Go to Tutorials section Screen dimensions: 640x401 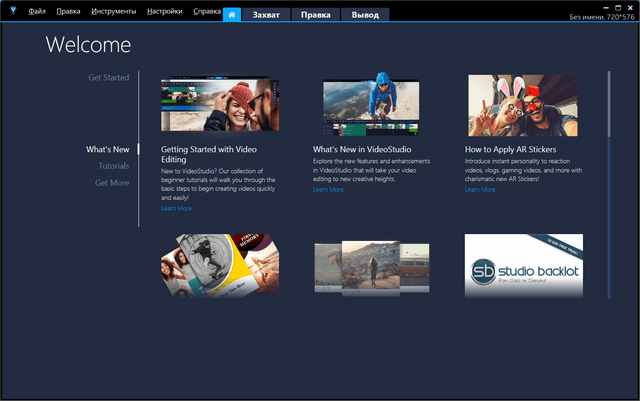click(x=113, y=166)
